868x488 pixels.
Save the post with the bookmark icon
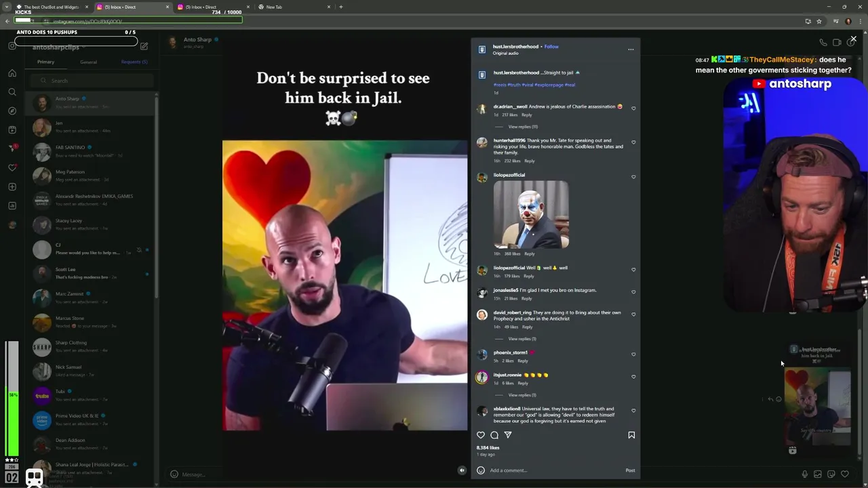click(631, 435)
